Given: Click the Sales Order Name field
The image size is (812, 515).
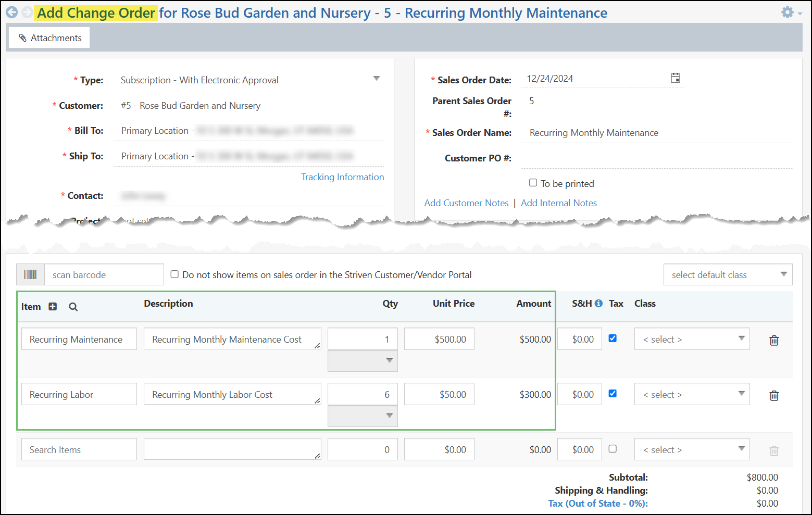Looking at the screenshot, I should tap(656, 133).
